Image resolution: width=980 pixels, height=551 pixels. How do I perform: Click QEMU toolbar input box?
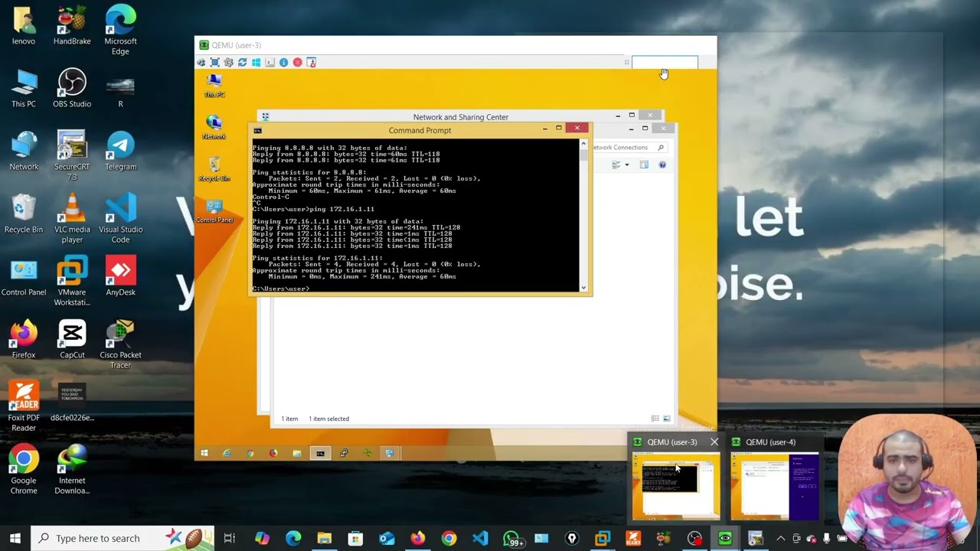coord(665,63)
